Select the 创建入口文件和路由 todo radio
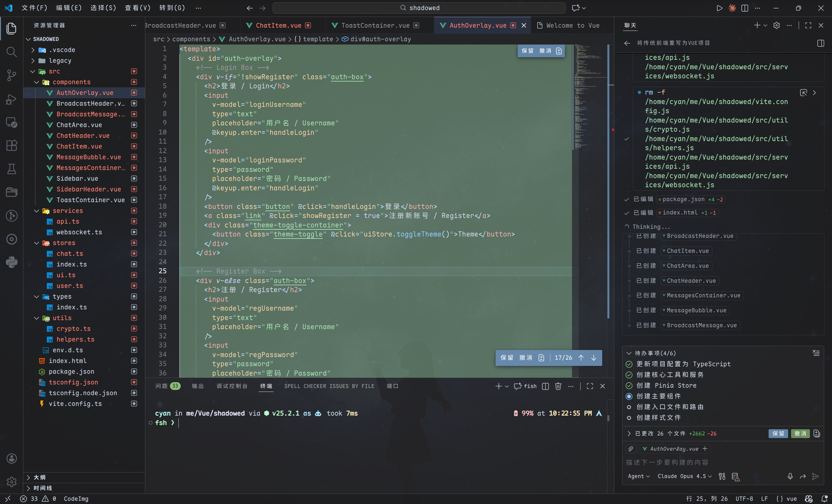Viewport: 832px width, 504px height. click(x=629, y=407)
